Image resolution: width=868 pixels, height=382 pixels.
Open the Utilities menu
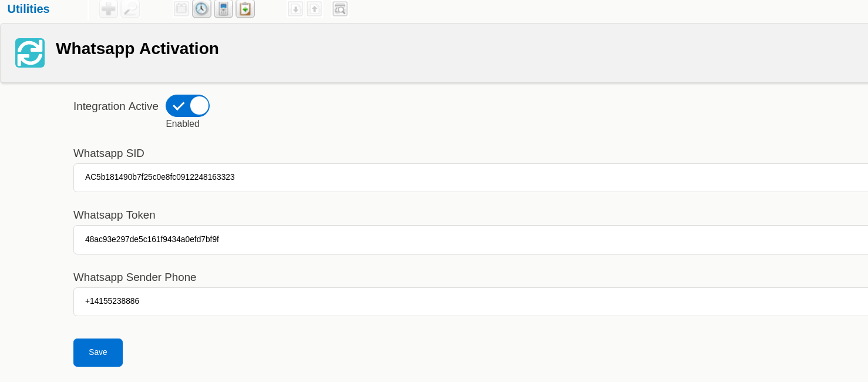click(28, 9)
